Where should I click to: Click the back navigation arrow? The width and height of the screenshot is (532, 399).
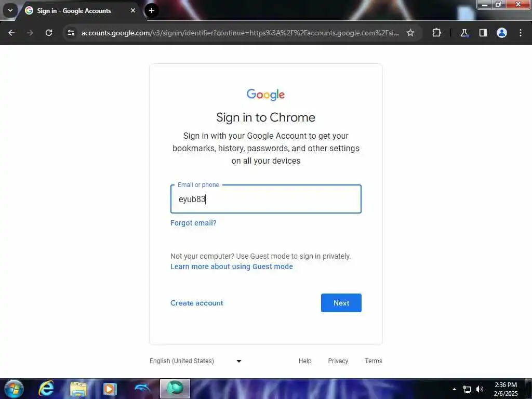point(11,33)
